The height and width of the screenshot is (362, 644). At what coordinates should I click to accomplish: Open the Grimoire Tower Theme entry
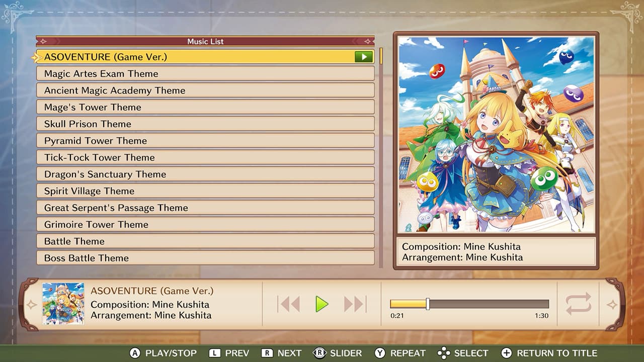[201, 224]
